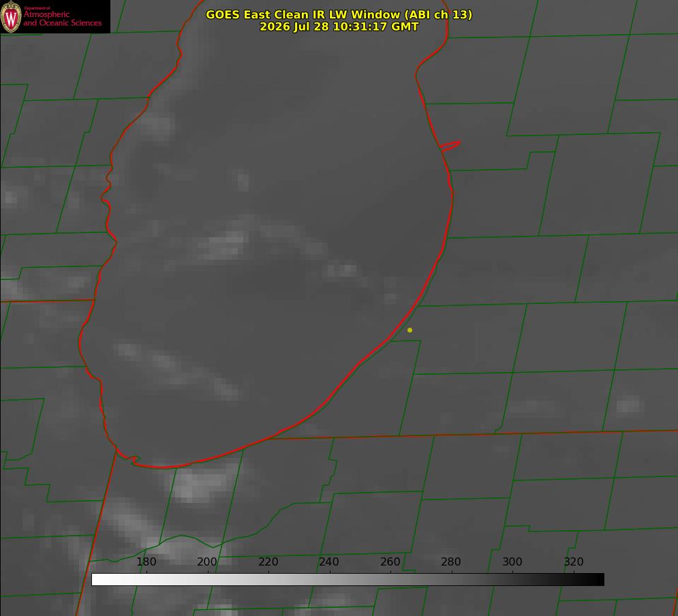Click the 'Atmospheric and Oceanic Sciences' text
The height and width of the screenshot is (616, 678).
coord(62,18)
